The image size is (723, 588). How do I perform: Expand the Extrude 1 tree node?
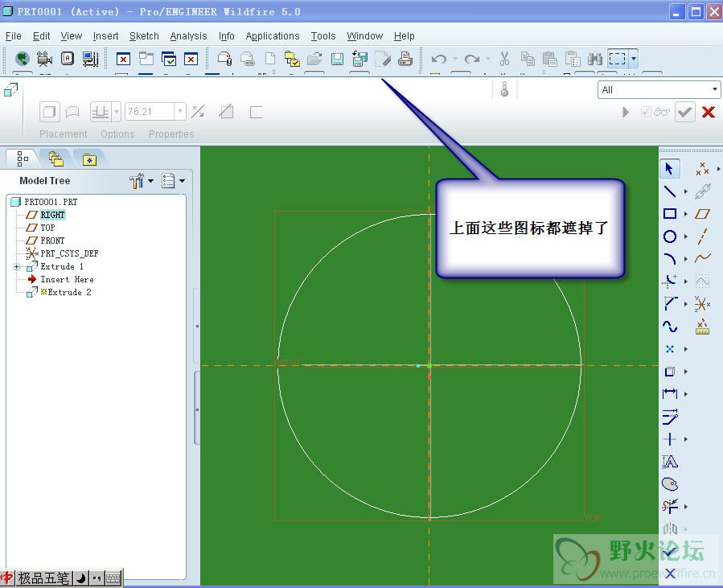[x=17, y=266]
